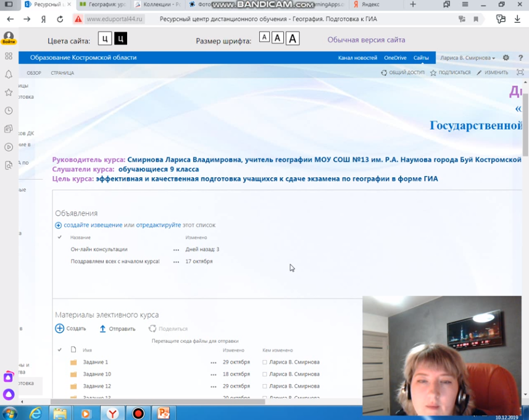Tick the checkbox in Задание 12 row

pos(264,386)
